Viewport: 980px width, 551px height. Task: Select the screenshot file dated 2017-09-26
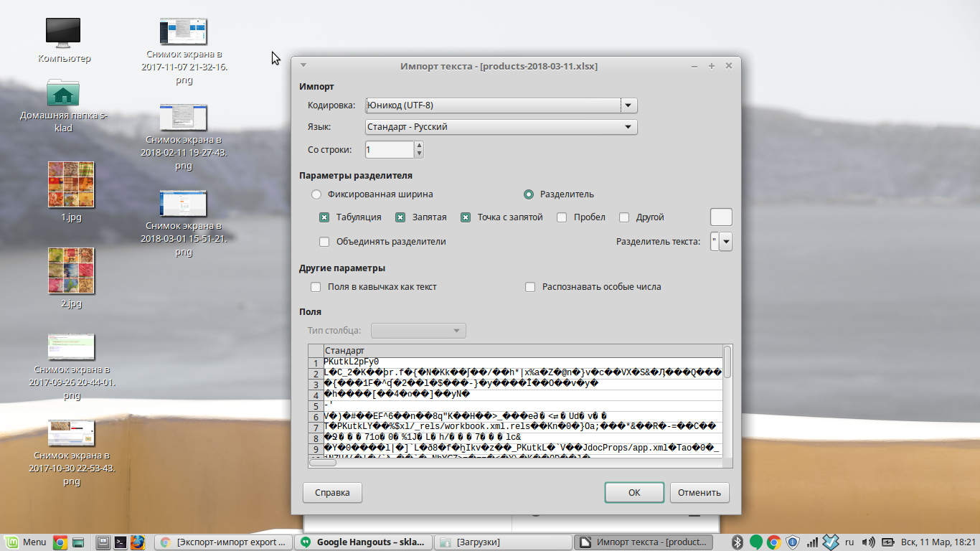(72, 347)
